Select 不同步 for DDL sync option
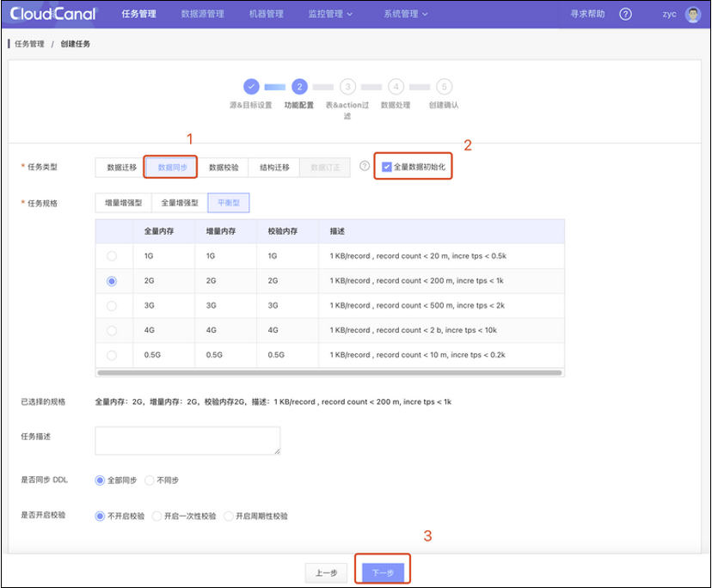Viewport: 712px width, 588px height. (149, 480)
